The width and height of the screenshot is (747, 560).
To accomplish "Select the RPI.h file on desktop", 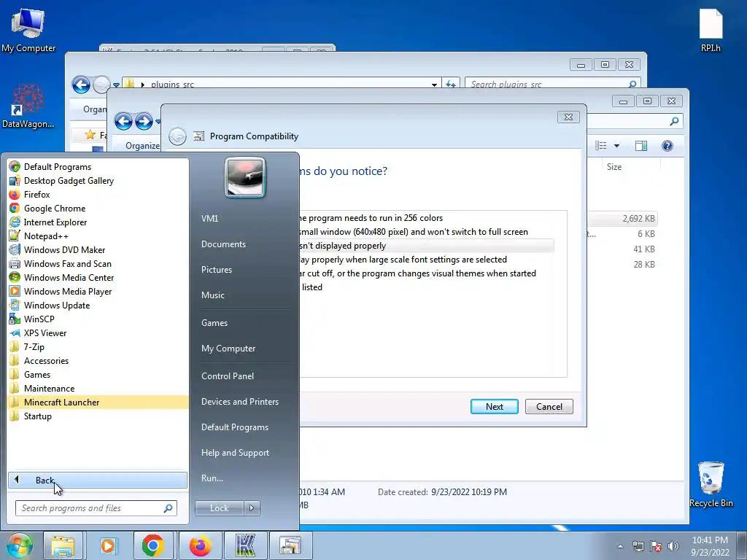I will pos(711,30).
